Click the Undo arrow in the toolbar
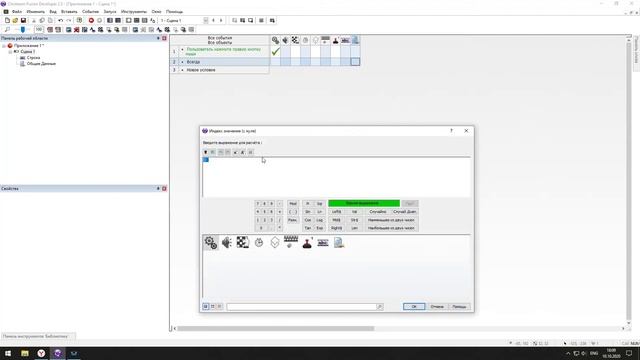 [x=60, y=20]
